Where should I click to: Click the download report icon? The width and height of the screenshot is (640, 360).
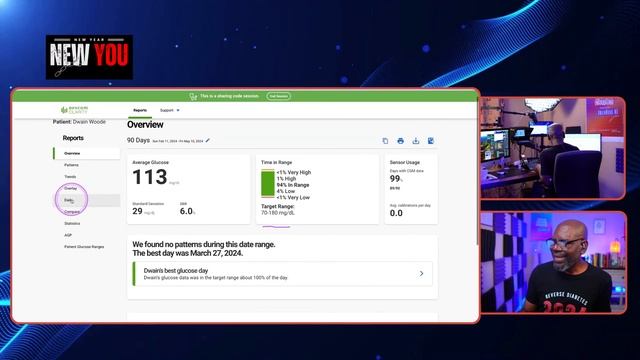click(416, 141)
